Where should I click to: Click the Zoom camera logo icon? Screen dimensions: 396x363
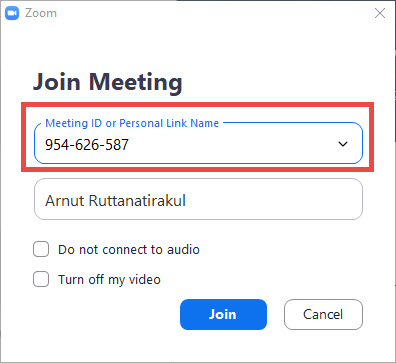tap(12, 13)
